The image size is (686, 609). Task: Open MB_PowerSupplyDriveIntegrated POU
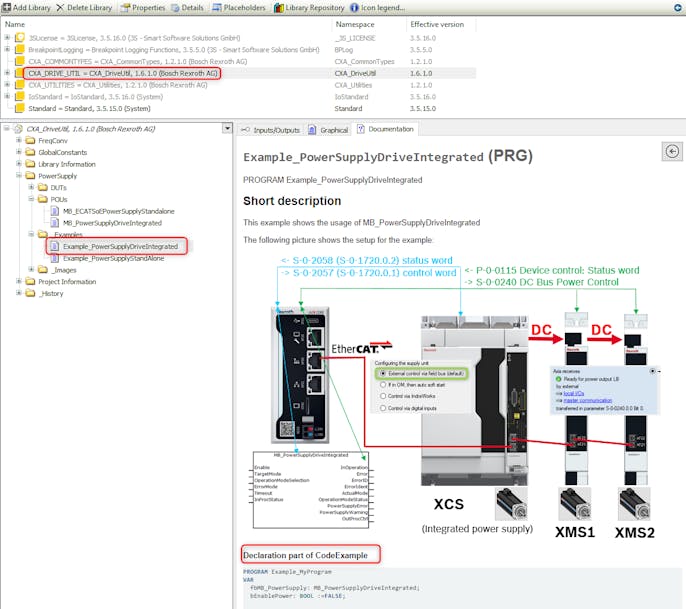point(112,223)
